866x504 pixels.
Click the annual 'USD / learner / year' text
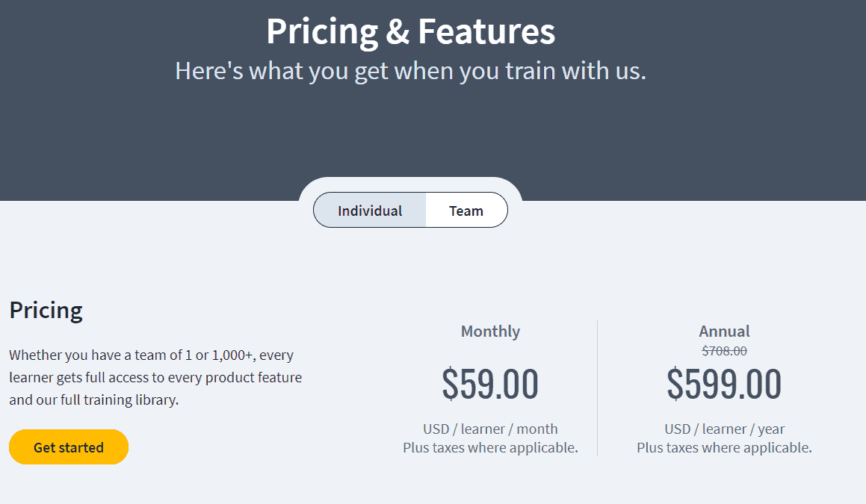723,429
